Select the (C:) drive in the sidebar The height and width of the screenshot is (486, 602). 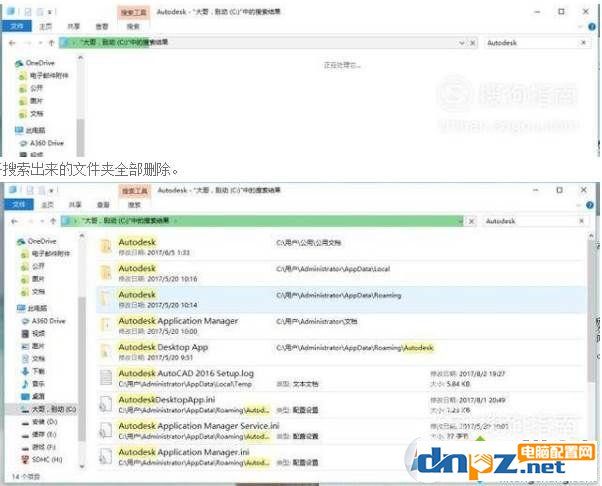pyautogui.click(x=48, y=409)
